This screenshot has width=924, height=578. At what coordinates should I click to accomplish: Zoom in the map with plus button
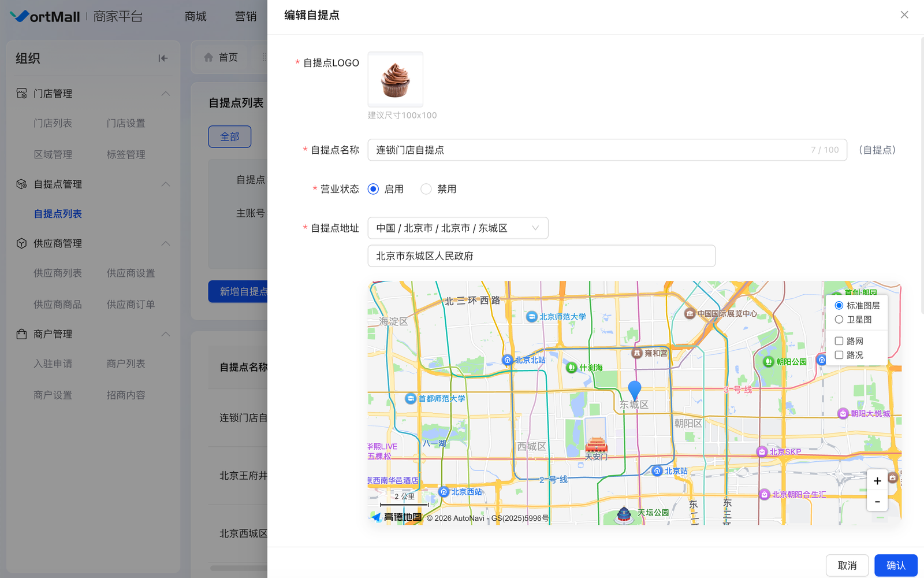click(877, 481)
